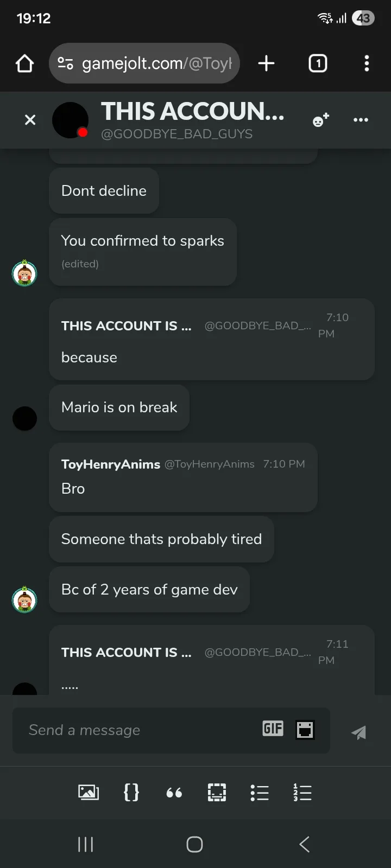Tap the ToyHenryAnims username link

pyautogui.click(x=111, y=464)
